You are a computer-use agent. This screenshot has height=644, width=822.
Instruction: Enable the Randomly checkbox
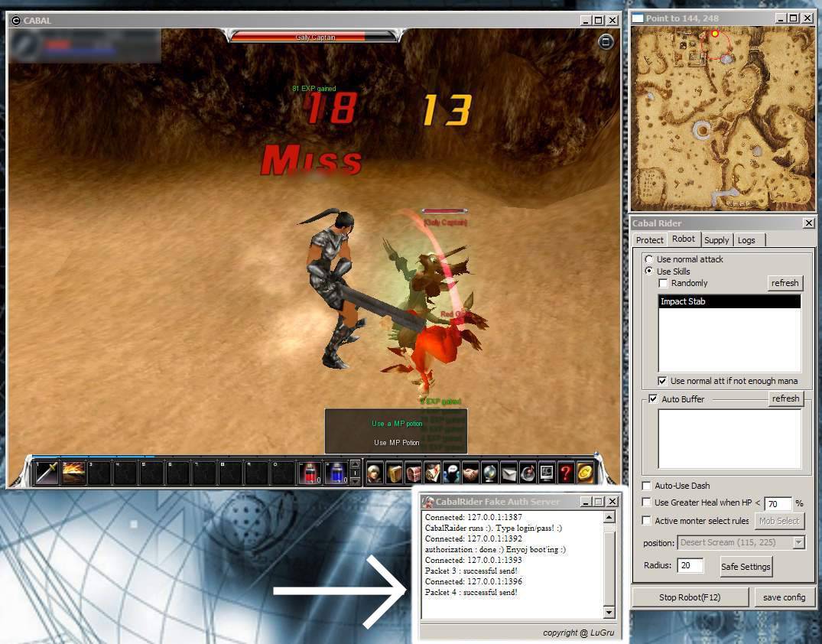[x=664, y=283]
